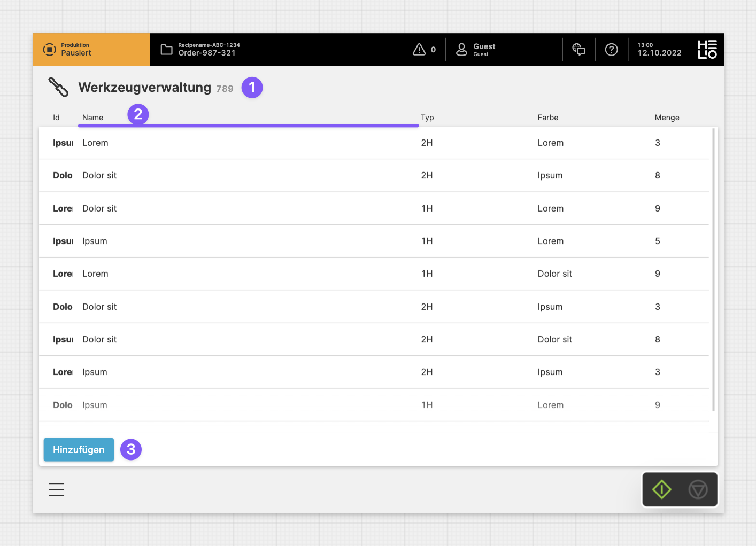756x546 pixels.
Task: Click the wrench Werkzeugverwaltung icon
Action: (x=58, y=87)
